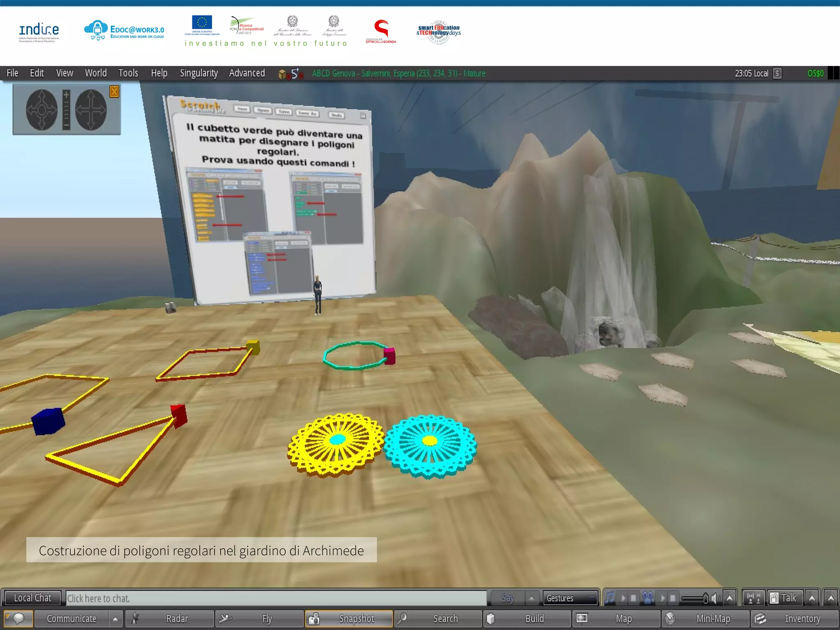Click the currency dollar icon

pyautogui.click(x=777, y=73)
